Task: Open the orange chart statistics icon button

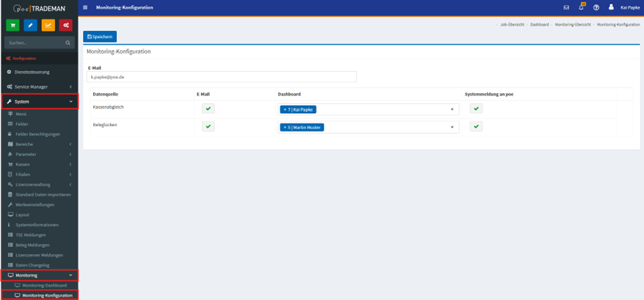Action: [48, 25]
